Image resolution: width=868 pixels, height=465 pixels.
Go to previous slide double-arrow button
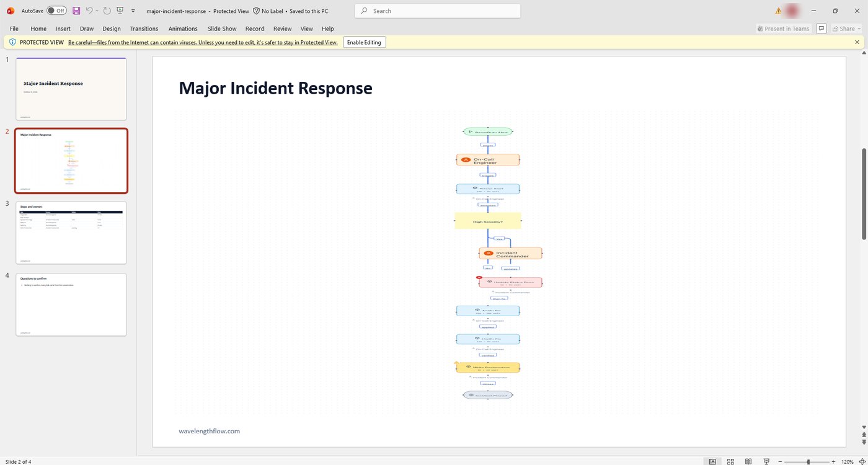tap(864, 435)
